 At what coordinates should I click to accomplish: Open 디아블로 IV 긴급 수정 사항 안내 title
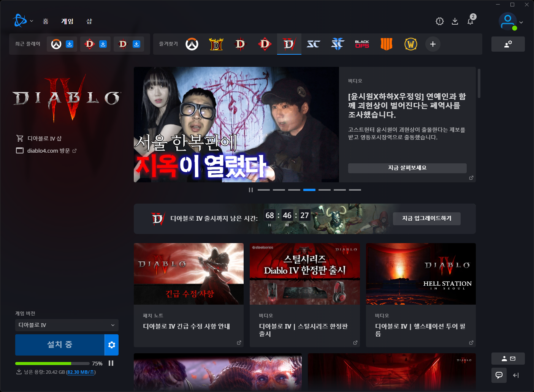(x=187, y=326)
